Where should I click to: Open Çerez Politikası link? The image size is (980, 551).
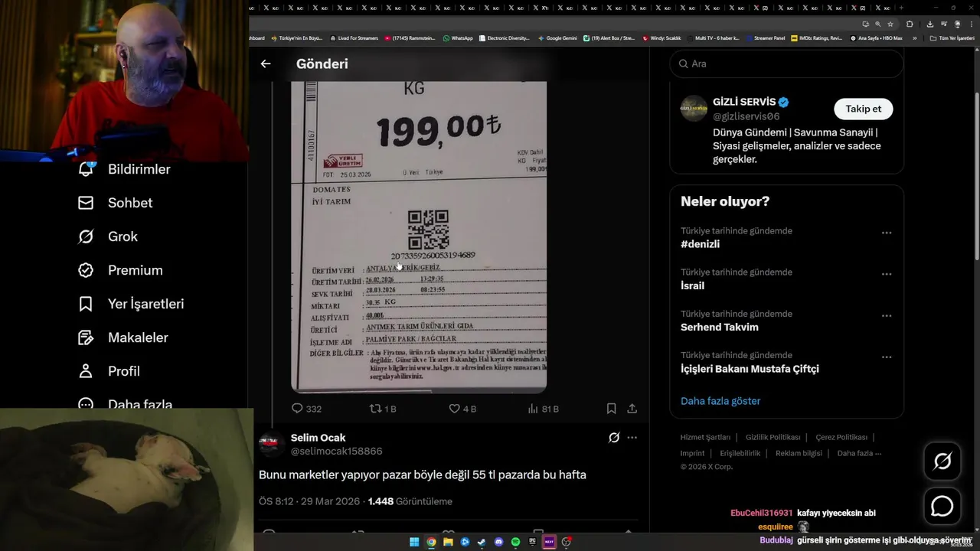[x=841, y=437]
